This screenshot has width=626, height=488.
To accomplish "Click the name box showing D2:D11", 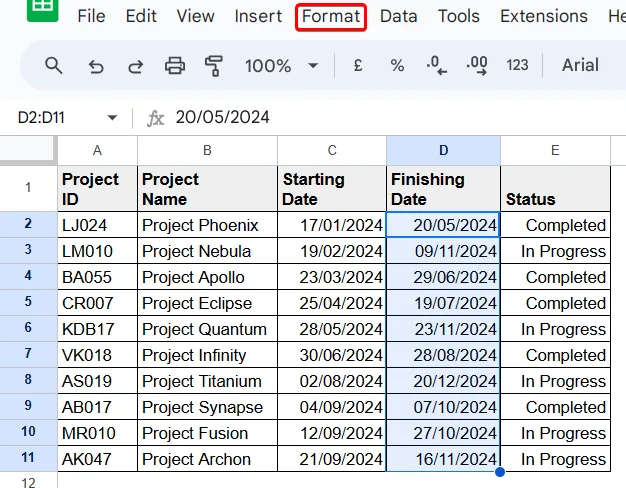I will coord(41,118).
